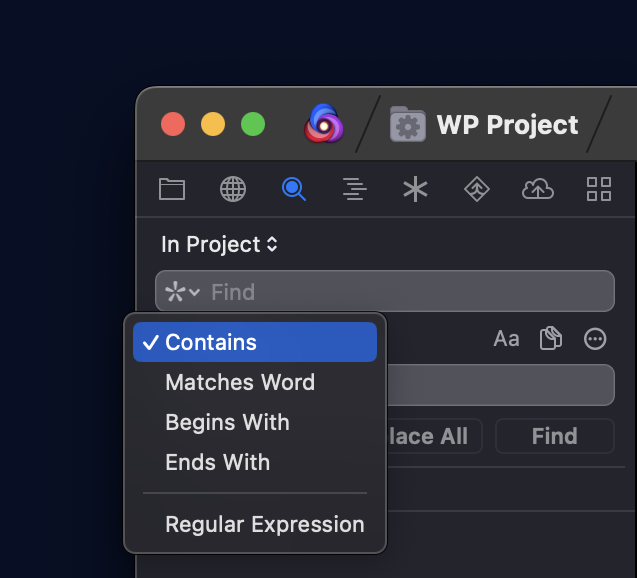Open the Remote globe sidebar icon

[233, 189]
